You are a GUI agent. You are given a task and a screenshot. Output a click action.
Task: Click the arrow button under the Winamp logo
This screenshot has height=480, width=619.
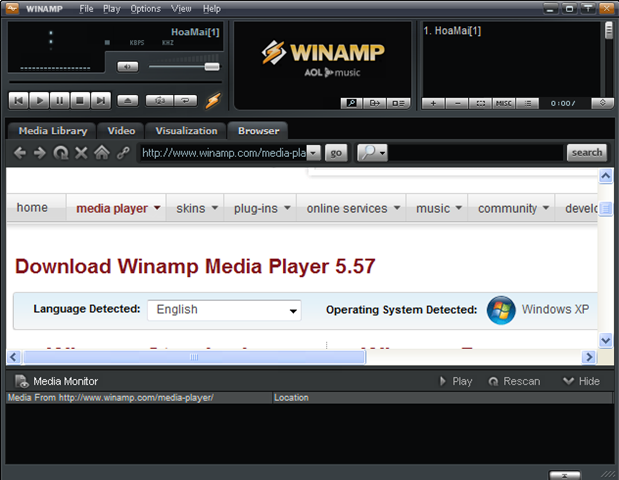(374, 103)
